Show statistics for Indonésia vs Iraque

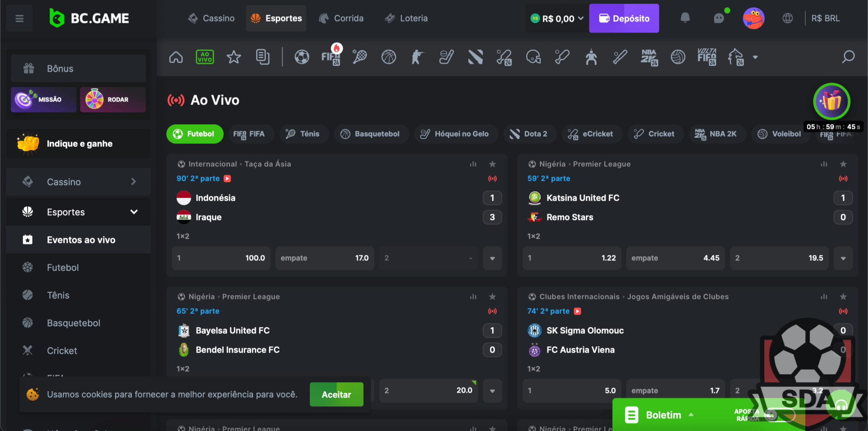473,164
